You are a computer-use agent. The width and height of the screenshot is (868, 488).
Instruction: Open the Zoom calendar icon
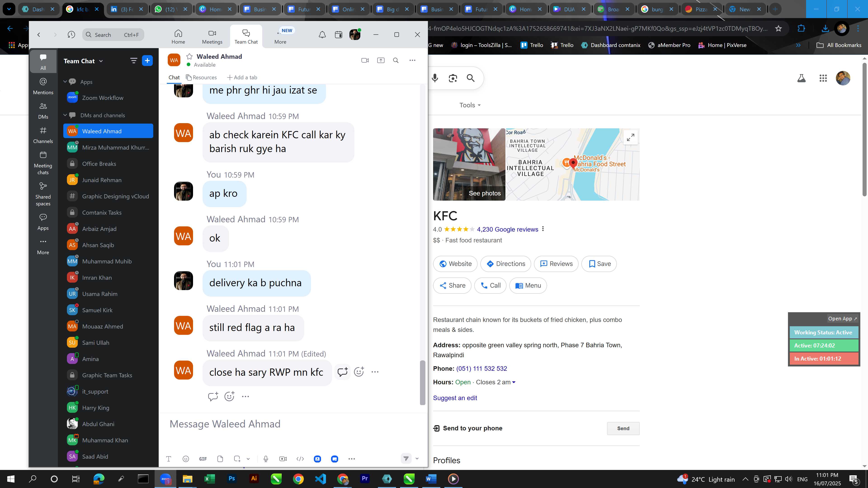(338, 34)
